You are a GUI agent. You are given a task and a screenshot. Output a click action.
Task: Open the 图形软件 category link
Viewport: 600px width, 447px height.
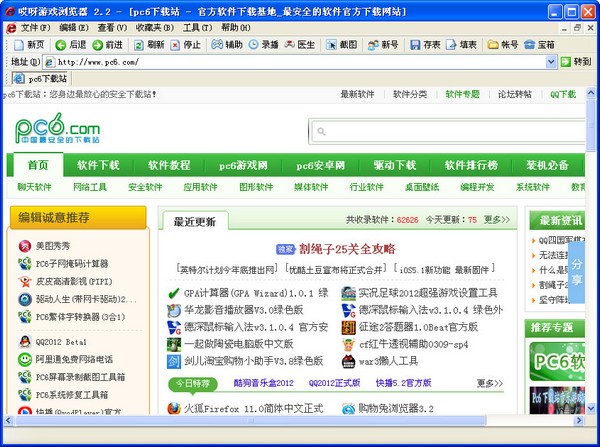coord(256,187)
